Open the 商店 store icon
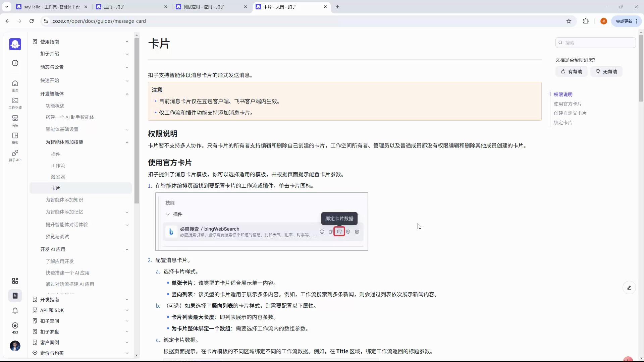The width and height of the screenshot is (644, 362). tap(15, 120)
